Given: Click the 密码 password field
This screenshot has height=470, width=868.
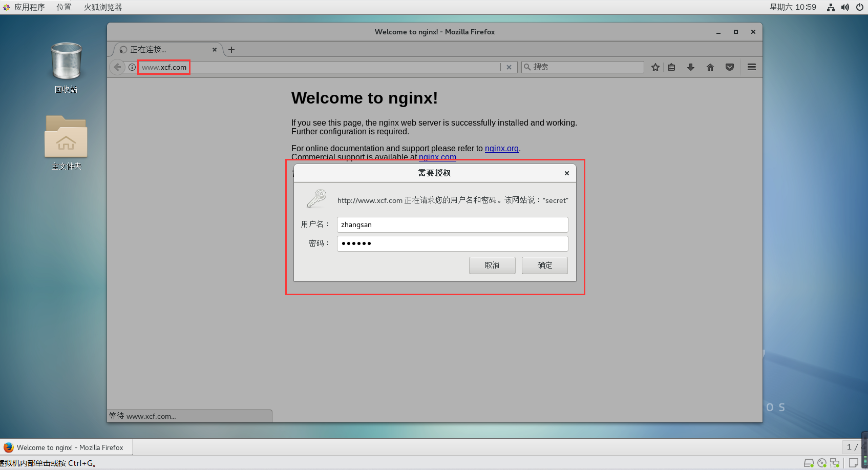Looking at the screenshot, I should [x=453, y=243].
